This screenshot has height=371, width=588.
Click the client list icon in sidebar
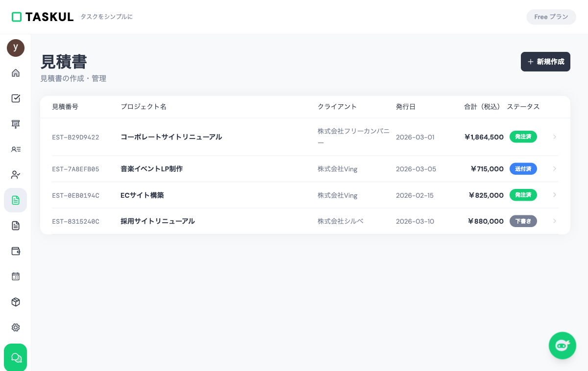pos(16,149)
